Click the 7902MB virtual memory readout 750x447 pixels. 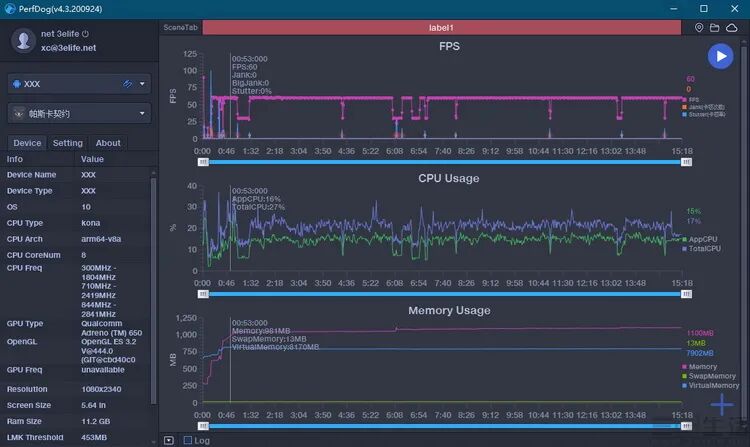tap(700, 353)
